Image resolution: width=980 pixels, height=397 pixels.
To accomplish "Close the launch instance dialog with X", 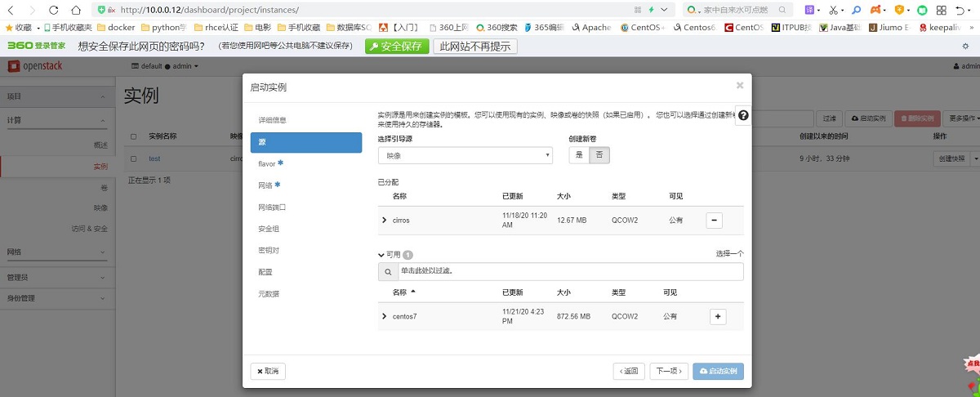I will (739, 85).
